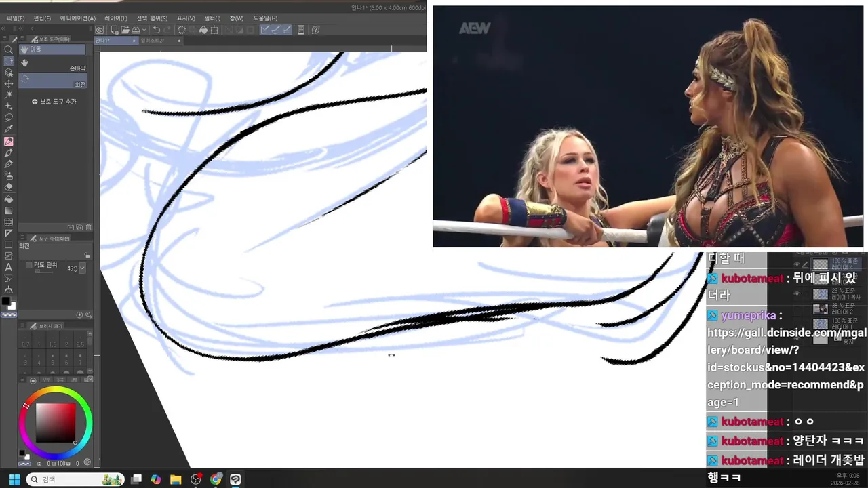Screen dimensions: 868x488
Task: Redo using the command bar arrow
Action: [x=167, y=30]
